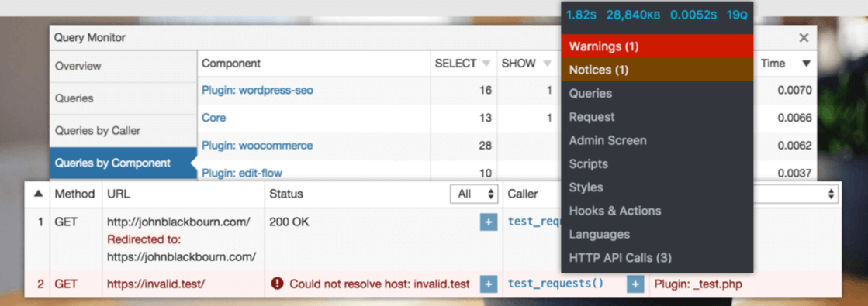This screenshot has height=306, width=868.
Task: Click time value 0.0070
Action: (x=794, y=90)
